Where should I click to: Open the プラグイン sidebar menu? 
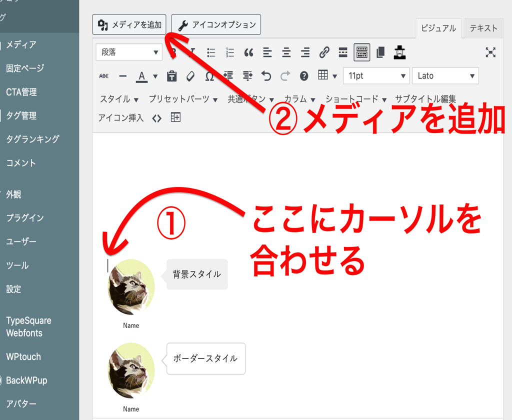pos(25,218)
